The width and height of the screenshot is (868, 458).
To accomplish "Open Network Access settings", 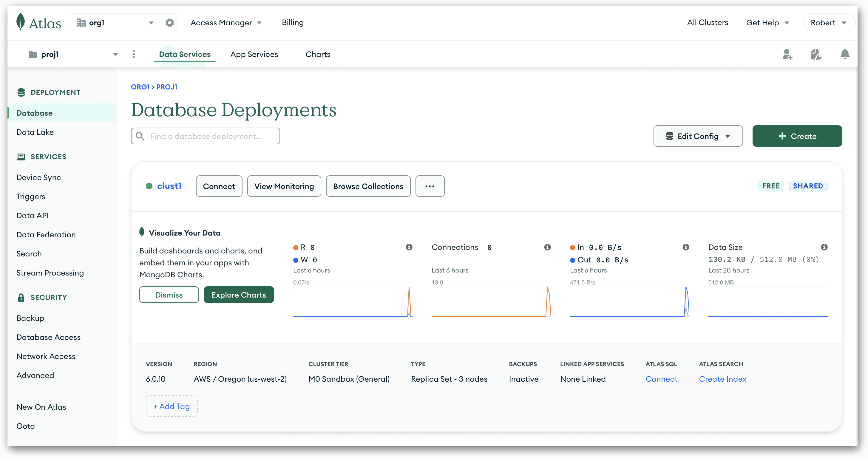I will [x=46, y=356].
